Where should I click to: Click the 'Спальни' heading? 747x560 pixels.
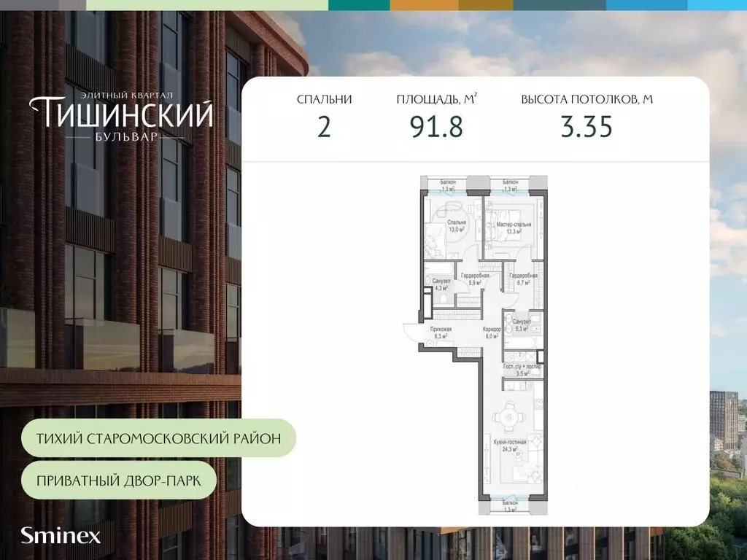click(x=324, y=99)
